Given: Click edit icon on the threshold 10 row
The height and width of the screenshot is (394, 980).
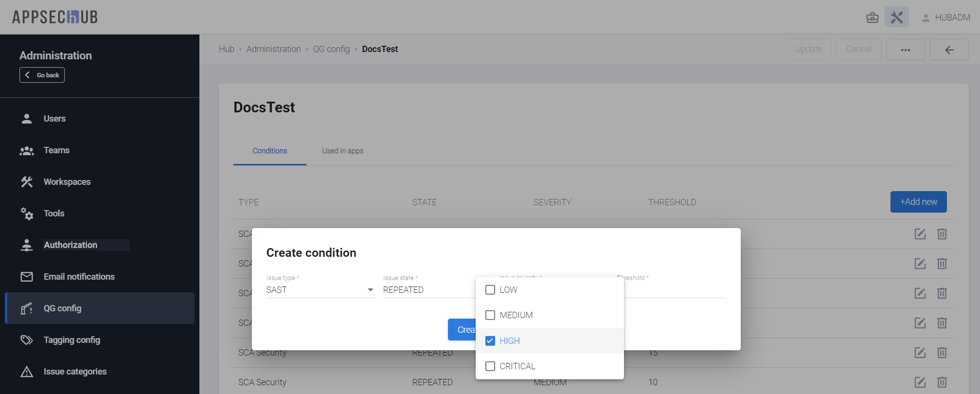Looking at the screenshot, I should pos(920,382).
